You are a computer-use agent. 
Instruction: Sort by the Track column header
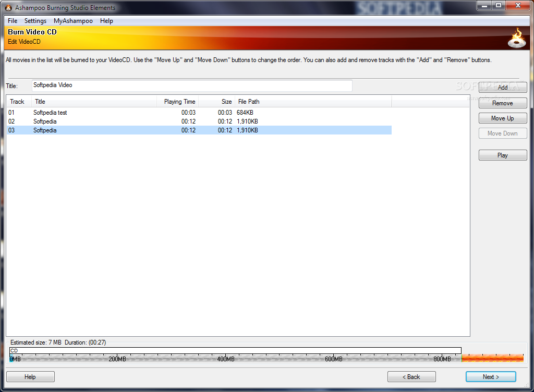[19, 102]
